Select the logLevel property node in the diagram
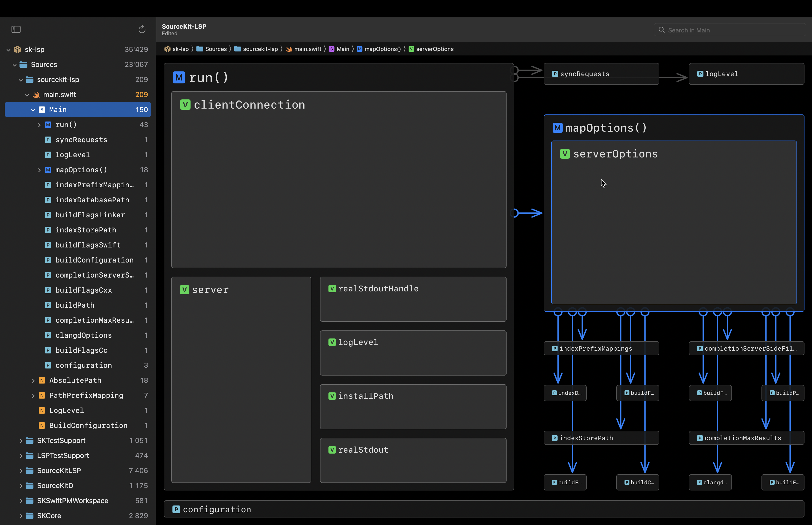 746,74
